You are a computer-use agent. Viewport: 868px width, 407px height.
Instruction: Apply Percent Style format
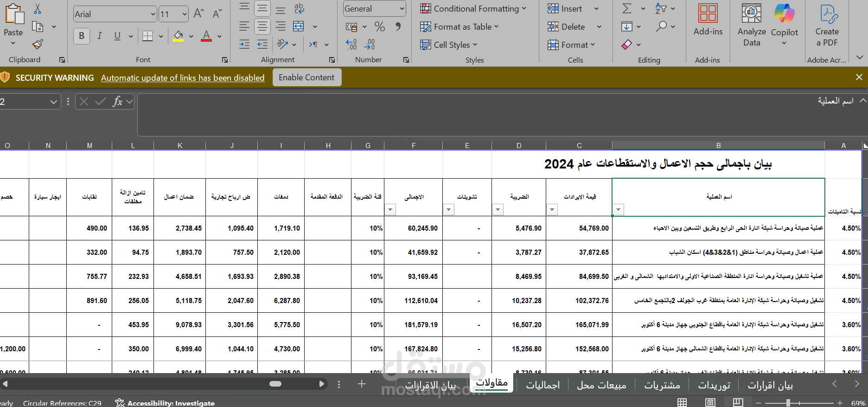[x=380, y=27]
